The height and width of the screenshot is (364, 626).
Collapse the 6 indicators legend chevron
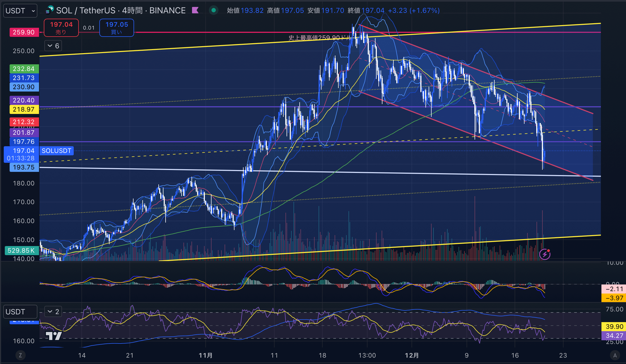[53, 46]
